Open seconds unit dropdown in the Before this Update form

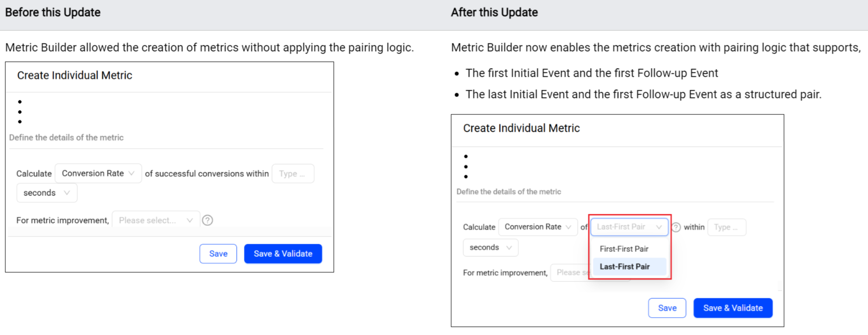(x=47, y=193)
